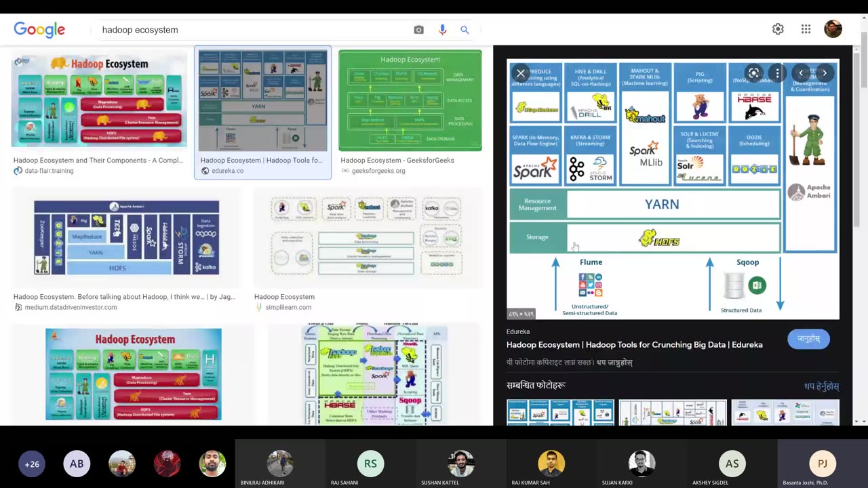Run the search with the blue magnifier icon
The width and height of the screenshot is (868, 488).
(x=465, y=30)
